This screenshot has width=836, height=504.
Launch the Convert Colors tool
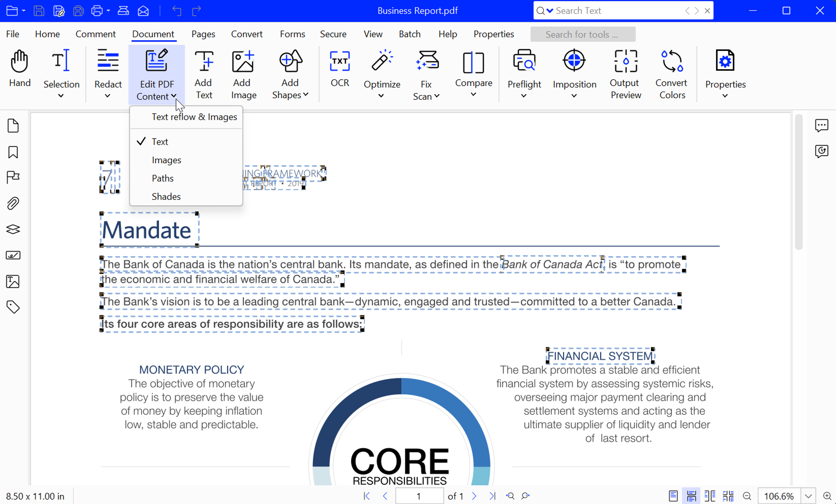(671, 74)
